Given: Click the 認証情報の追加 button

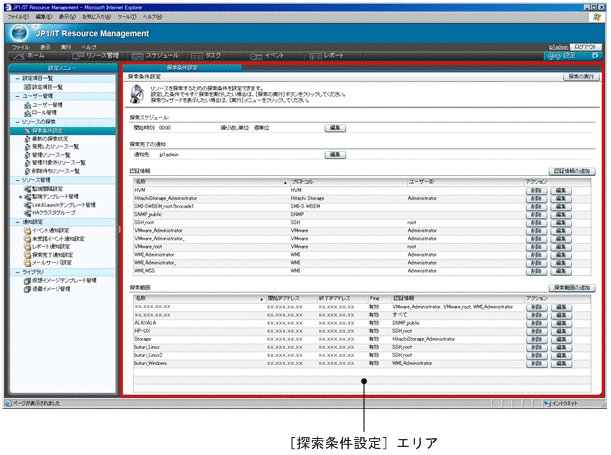Looking at the screenshot, I should [x=573, y=172].
